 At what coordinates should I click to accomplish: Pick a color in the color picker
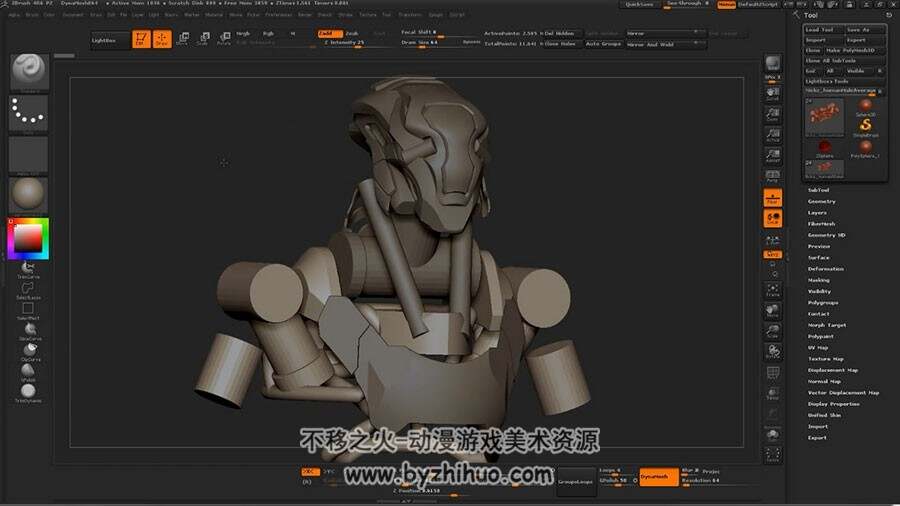coord(28,238)
